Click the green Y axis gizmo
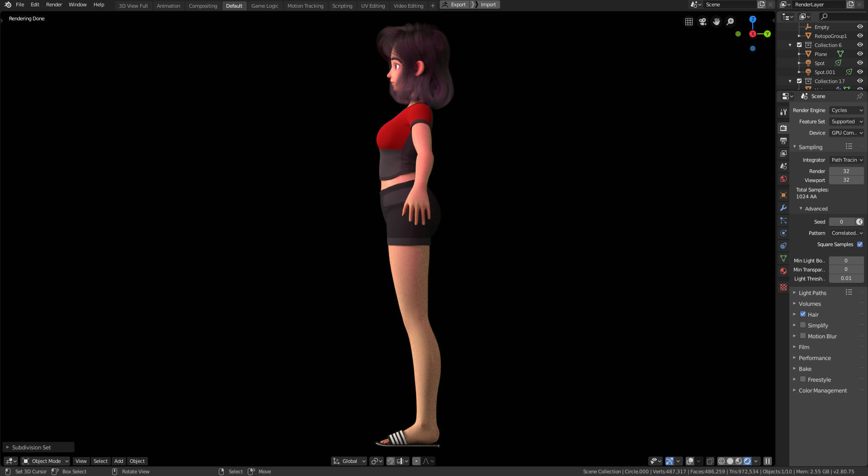Image resolution: width=868 pixels, height=476 pixels. click(x=767, y=34)
